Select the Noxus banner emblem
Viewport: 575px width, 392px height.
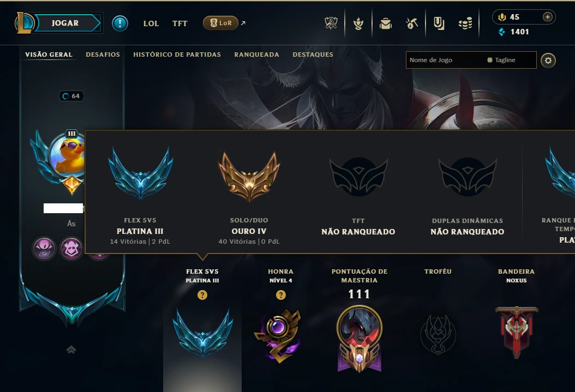click(x=517, y=332)
